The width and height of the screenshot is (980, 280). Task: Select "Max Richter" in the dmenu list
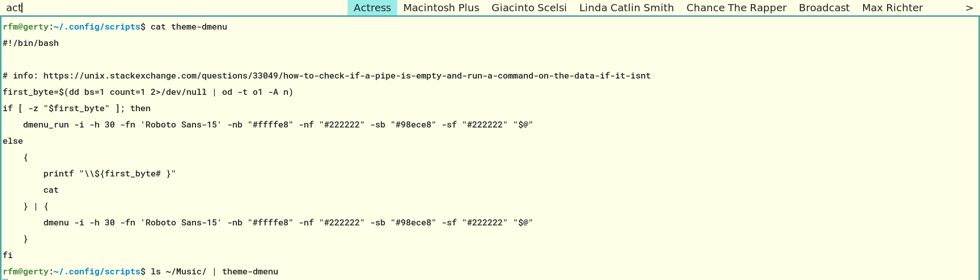tap(892, 8)
